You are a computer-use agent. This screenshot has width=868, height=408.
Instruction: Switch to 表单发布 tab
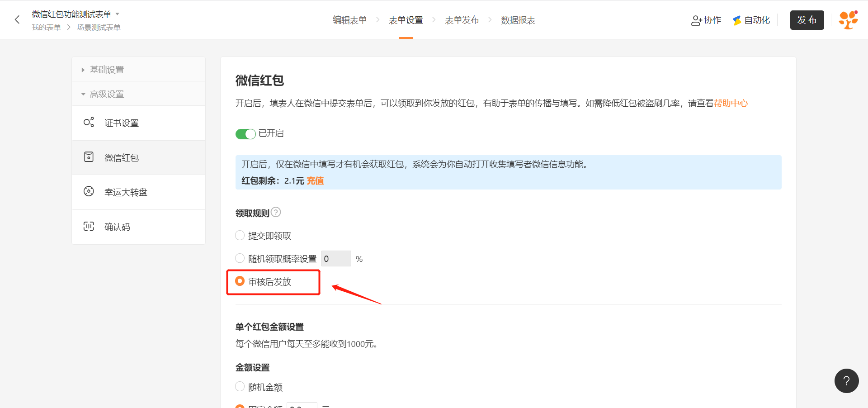coord(462,20)
